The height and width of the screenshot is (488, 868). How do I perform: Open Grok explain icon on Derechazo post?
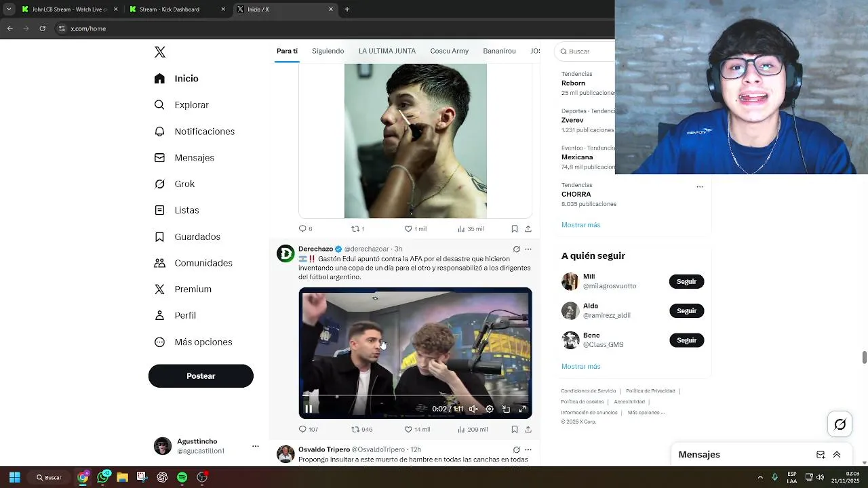[516, 249]
